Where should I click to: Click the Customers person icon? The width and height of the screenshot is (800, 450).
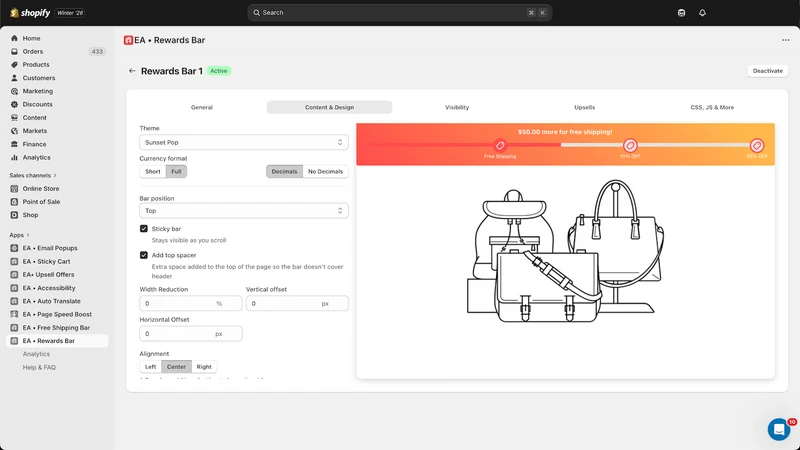point(14,78)
